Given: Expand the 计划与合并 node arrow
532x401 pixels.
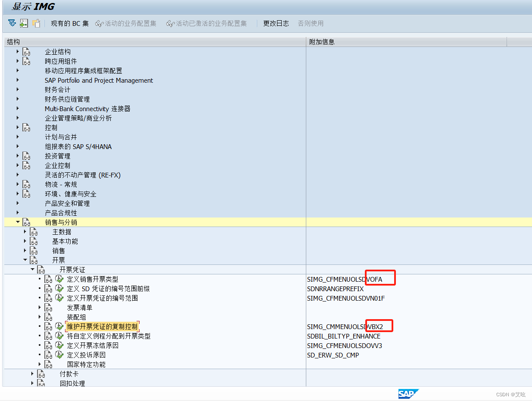Looking at the screenshot, I should (x=18, y=137).
